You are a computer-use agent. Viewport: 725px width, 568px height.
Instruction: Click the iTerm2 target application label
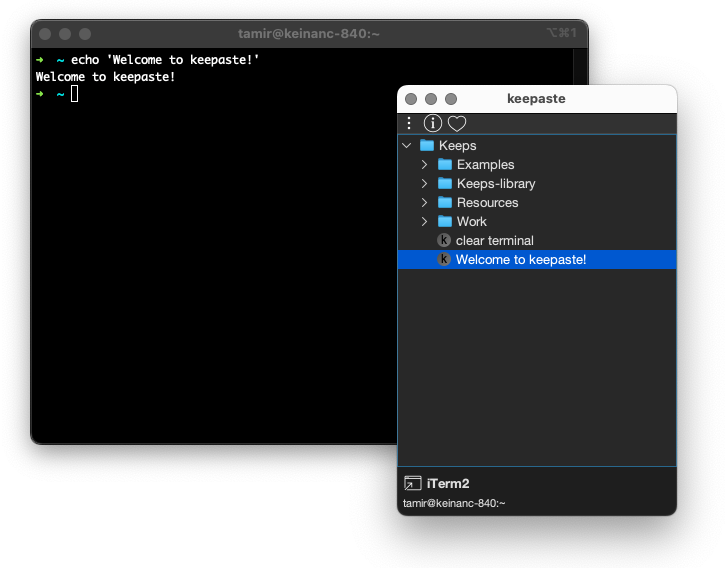click(448, 483)
